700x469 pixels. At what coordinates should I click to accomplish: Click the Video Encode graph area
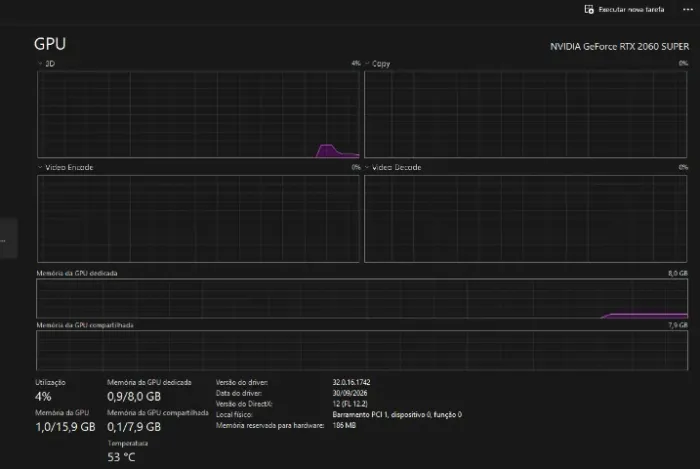point(198,219)
